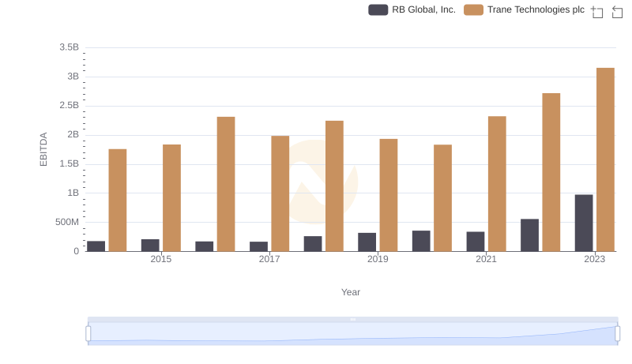Click the RB Global 2019 bar
This screenshot has height=364, width=632.
pyautogui.click(x=367, y=242)
